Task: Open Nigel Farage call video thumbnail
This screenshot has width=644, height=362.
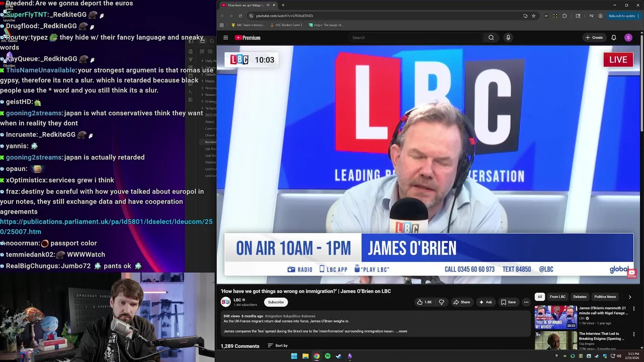Action: 555,317
